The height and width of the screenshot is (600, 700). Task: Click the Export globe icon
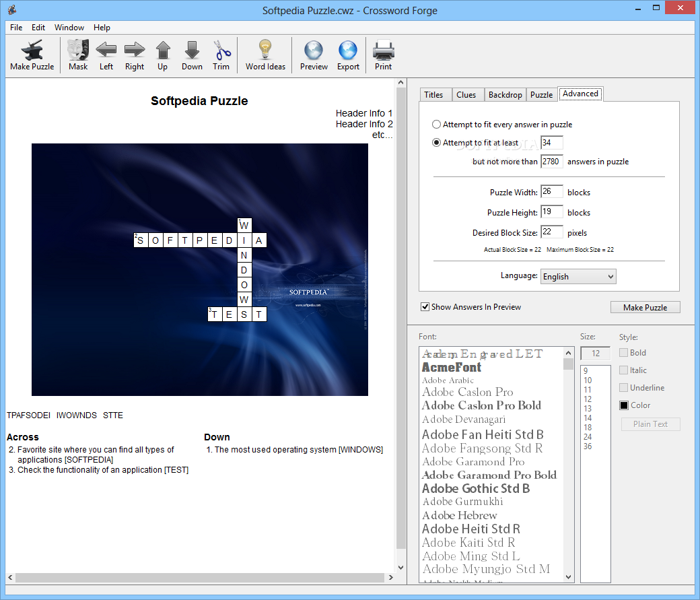(x=348, y=55)
